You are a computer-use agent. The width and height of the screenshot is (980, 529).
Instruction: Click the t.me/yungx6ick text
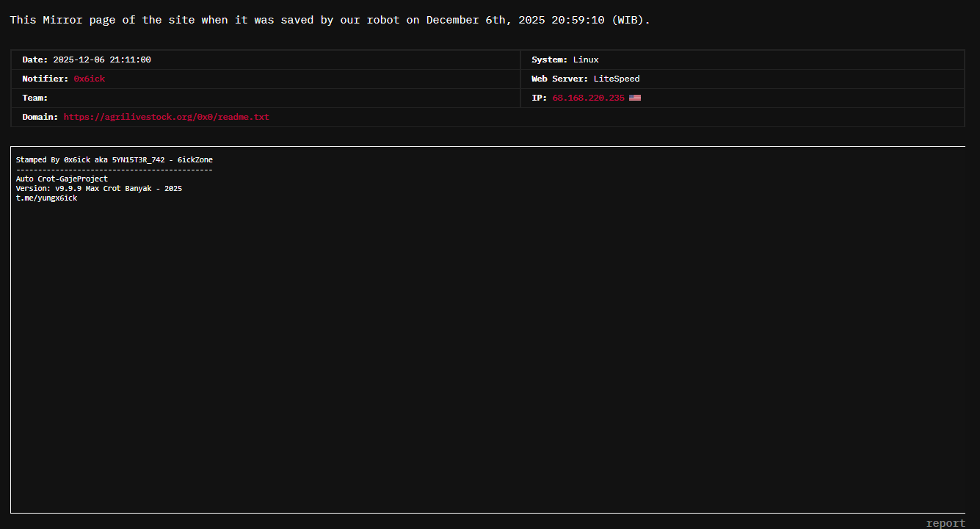(x=46, y=198)
